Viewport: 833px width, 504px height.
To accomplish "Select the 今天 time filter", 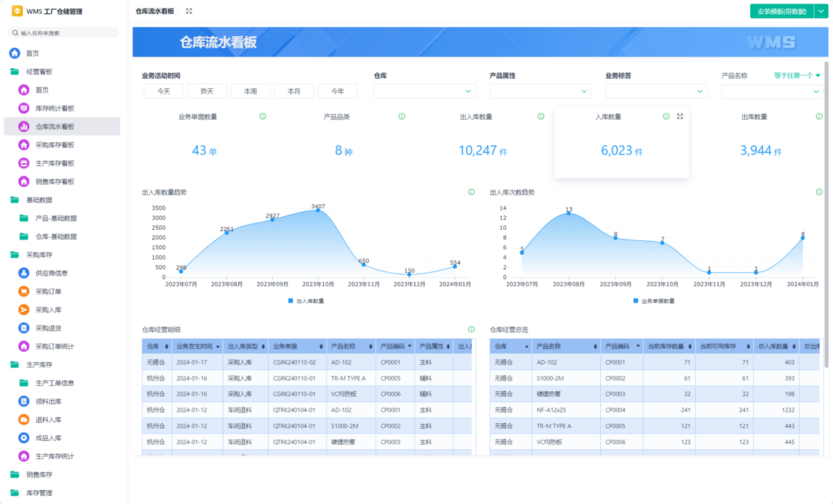I will (x=163, y=90).
